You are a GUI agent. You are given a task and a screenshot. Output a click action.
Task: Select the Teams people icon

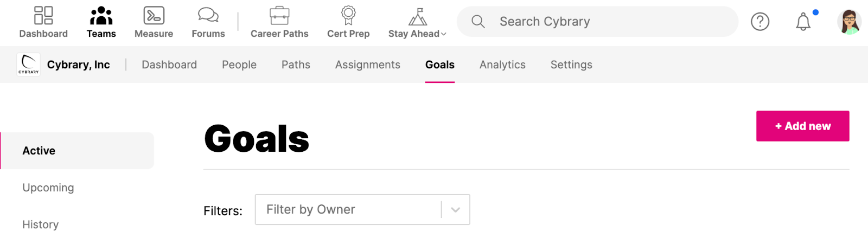(101, 15)
